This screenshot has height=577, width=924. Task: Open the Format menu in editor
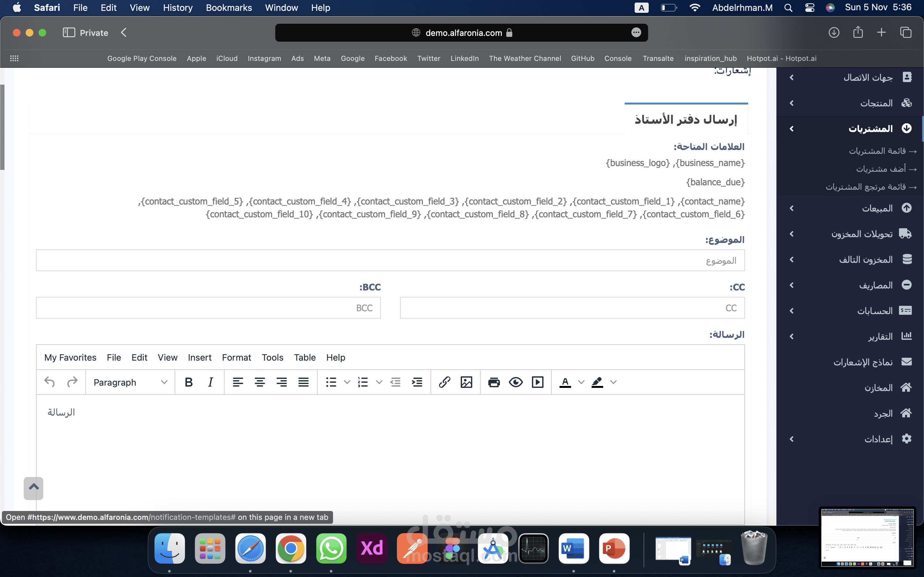(236, 357)
